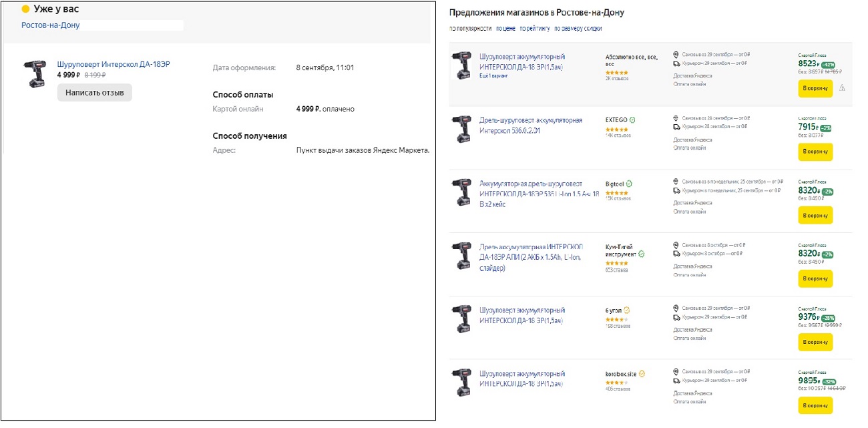This screenshot has height=428, width=868.
Task: Sort offers по цене
Action: click(x=505, y=29)
